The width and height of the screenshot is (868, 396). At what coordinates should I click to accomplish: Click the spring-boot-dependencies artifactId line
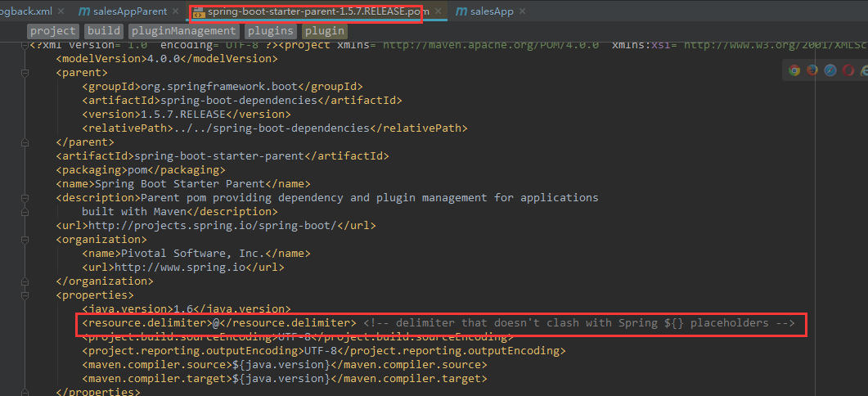(x=242, y=101)
